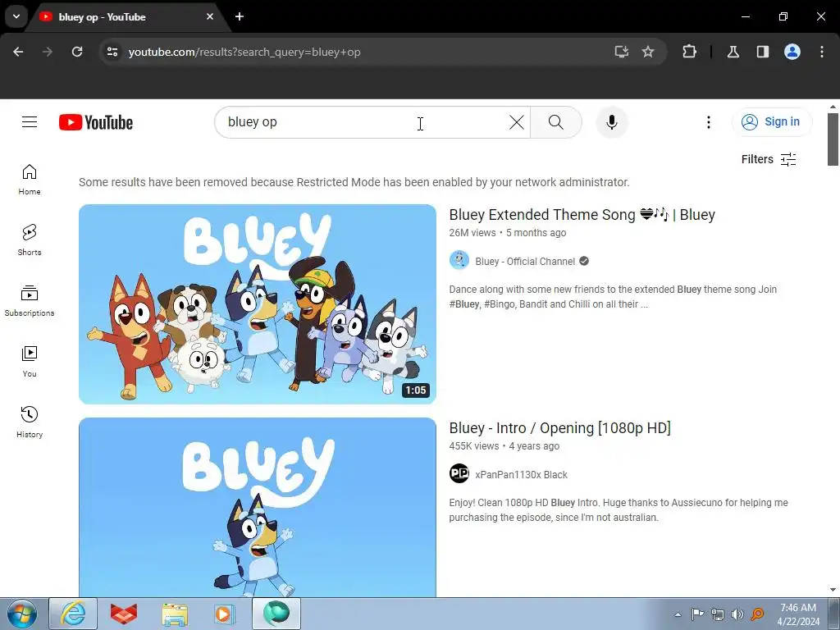Image resolution: width=840 pixels, height=630 pixels.
Task: Open Bluey - Intro / Opening title
Action: [x=559, y=428]
